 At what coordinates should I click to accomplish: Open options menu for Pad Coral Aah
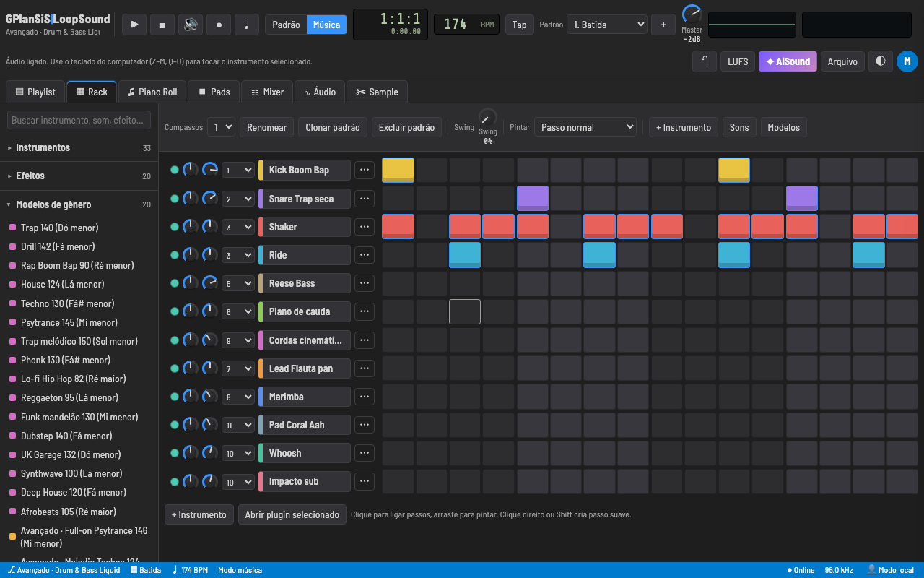(365, 425)
